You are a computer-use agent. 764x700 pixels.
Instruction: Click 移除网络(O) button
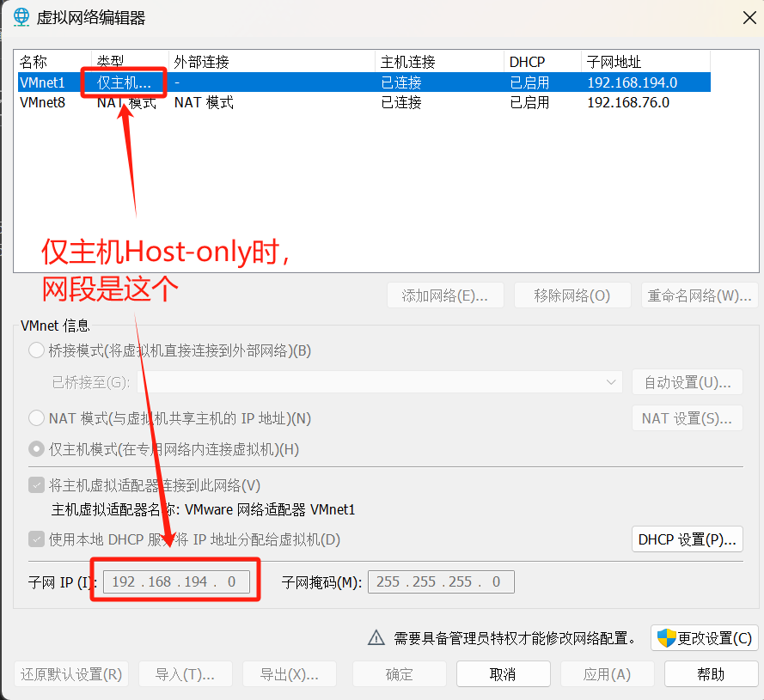click(572, 295)
